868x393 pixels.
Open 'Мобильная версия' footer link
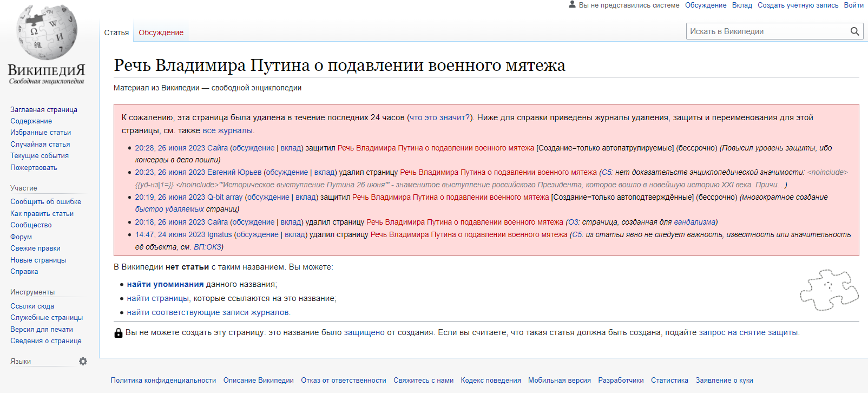[560, 381]
